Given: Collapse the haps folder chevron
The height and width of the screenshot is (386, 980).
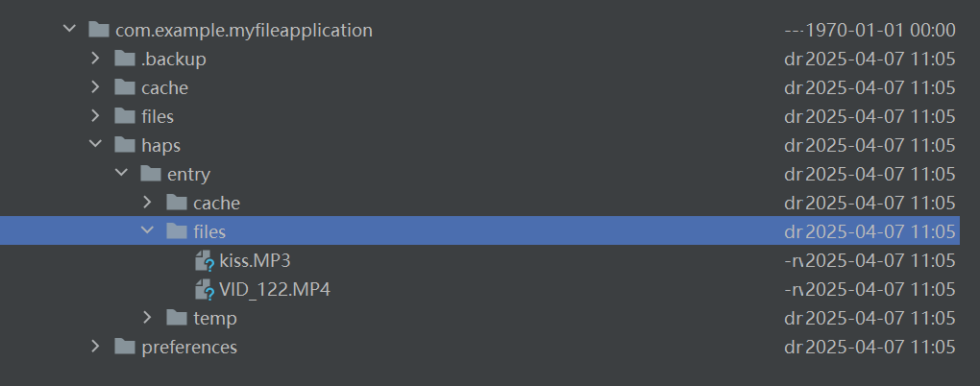Looking at the screenshot, I should click(96, 144).
